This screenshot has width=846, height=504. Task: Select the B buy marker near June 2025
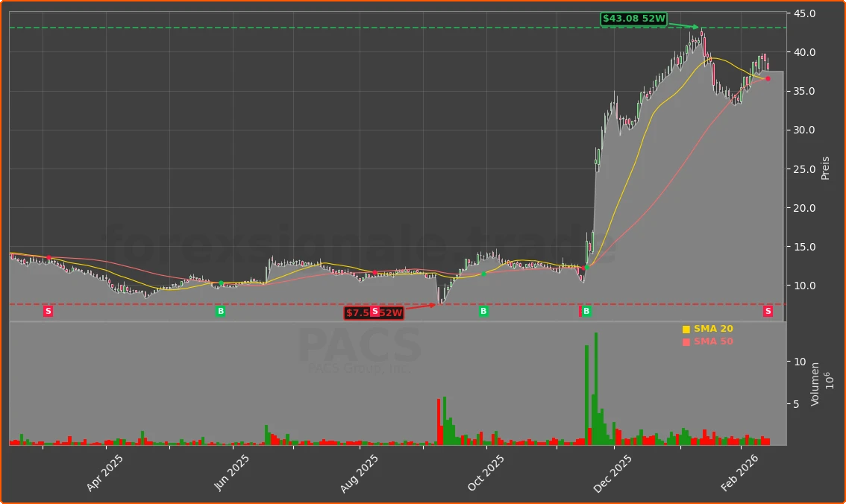221,311
